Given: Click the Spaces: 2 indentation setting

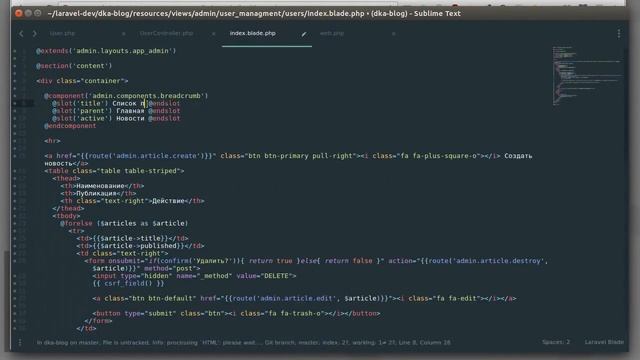Looking at the screenshot, I should (556, 342).
